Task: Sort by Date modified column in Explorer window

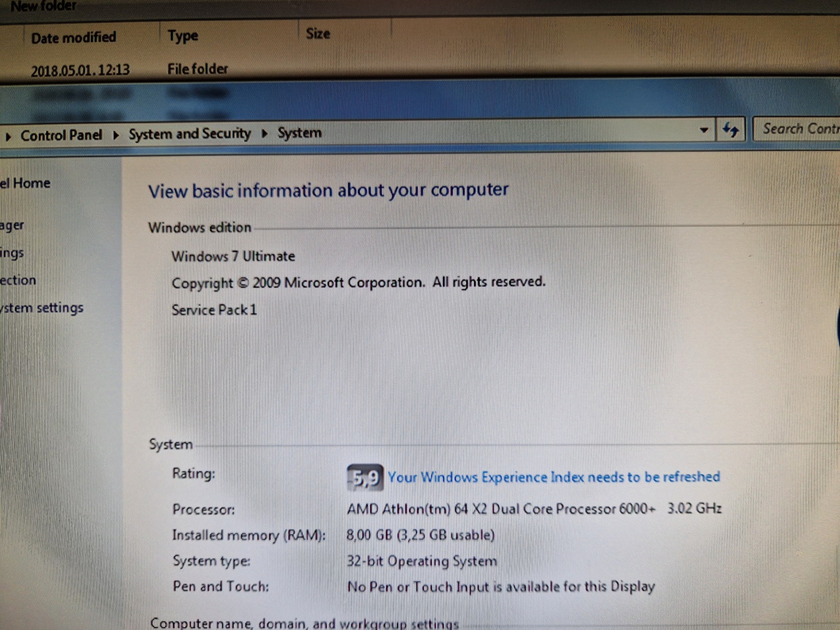Action: [x=73, y=38]
